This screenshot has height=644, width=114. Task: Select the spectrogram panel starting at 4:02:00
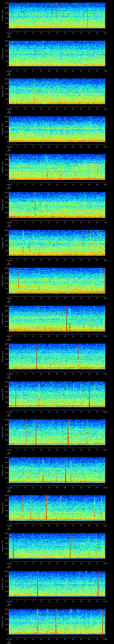57,53
